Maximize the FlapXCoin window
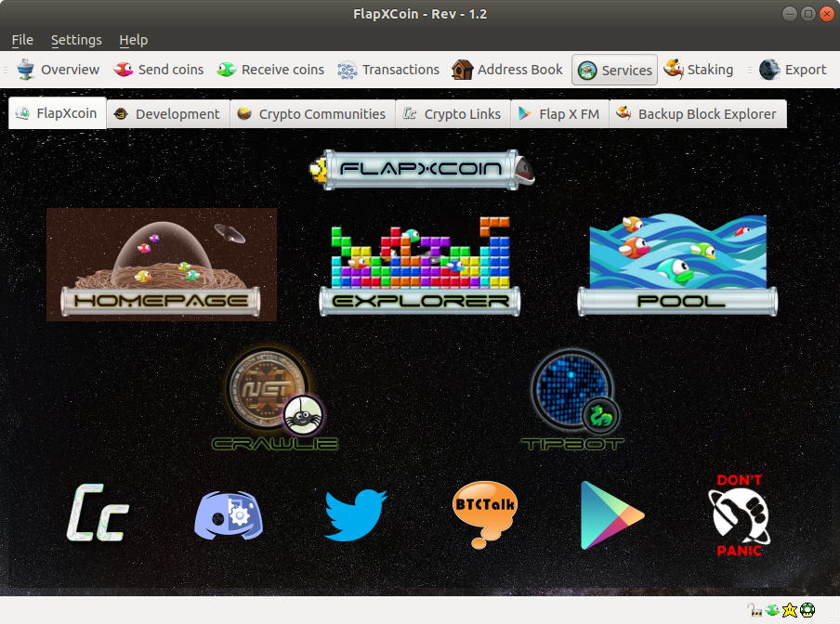The image size is (840, 624). point(808,14)
